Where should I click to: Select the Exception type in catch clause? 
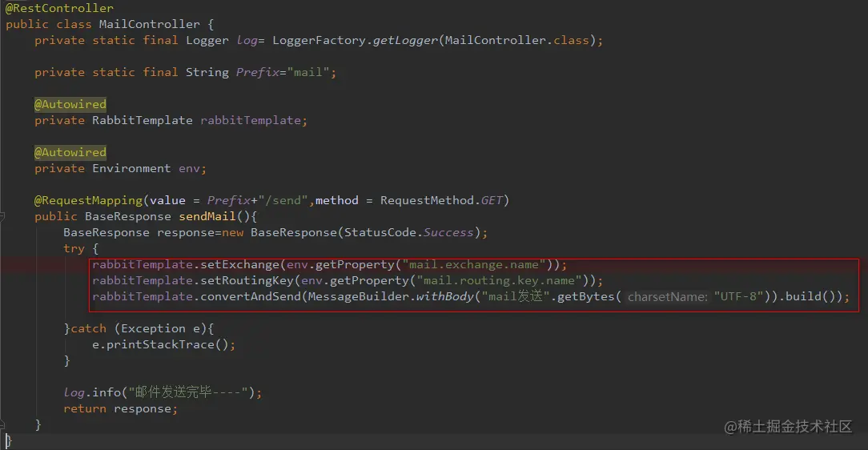coord(153,329)
